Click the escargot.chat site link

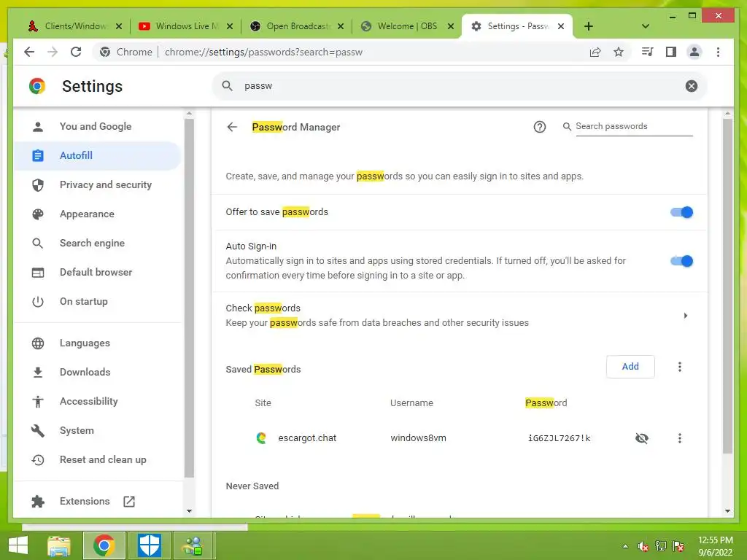click(x=307, y=438)
